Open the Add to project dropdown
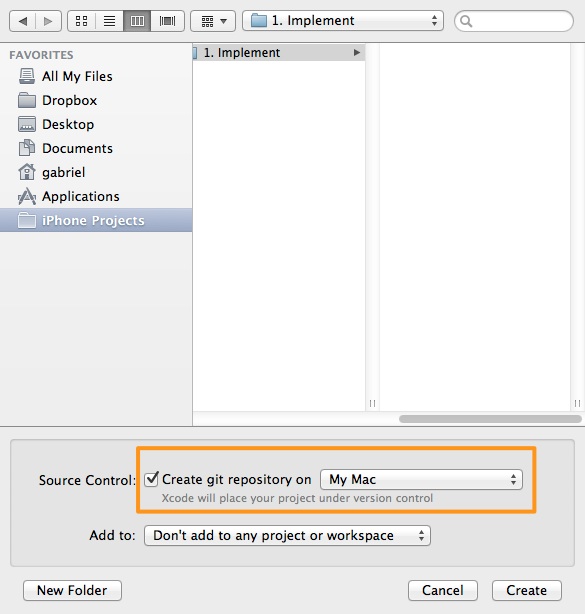Image resolution: width=585 pixels, height=614 pixels. coord(287,536)
